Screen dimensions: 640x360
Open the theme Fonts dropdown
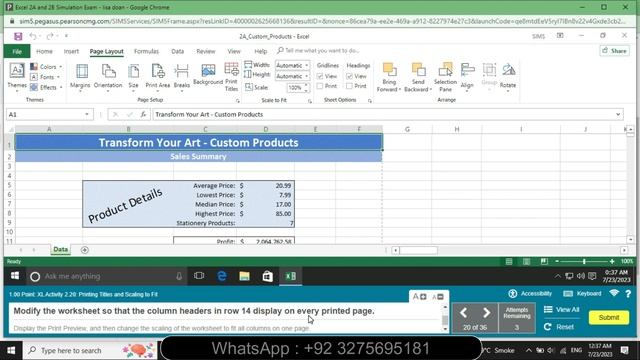(x=45, y=77)
